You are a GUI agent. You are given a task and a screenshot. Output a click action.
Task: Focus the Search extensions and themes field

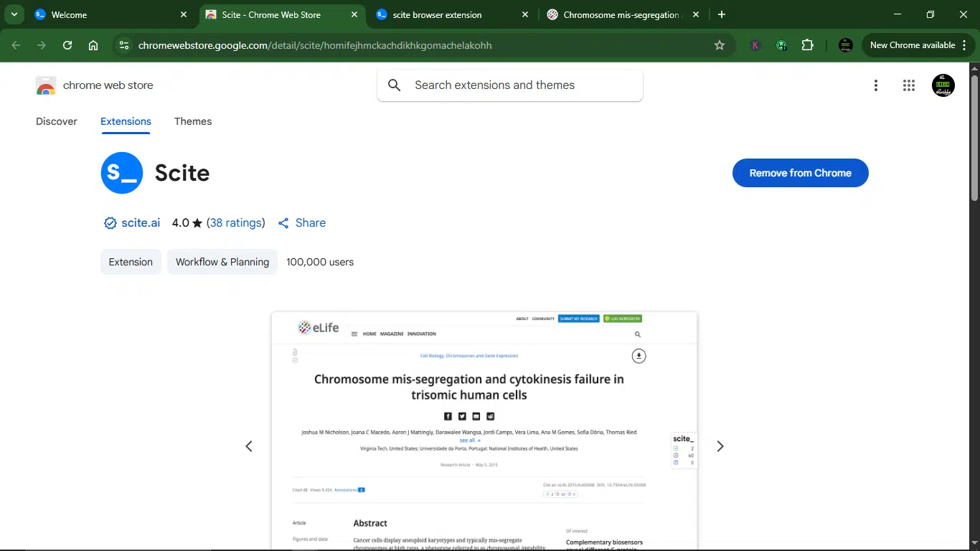510,85
